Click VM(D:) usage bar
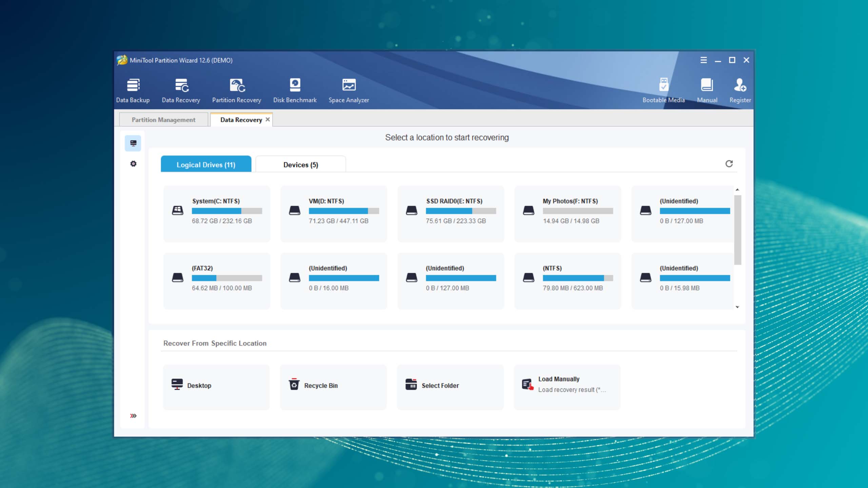 pyautogui.click(x=344, y=211)
